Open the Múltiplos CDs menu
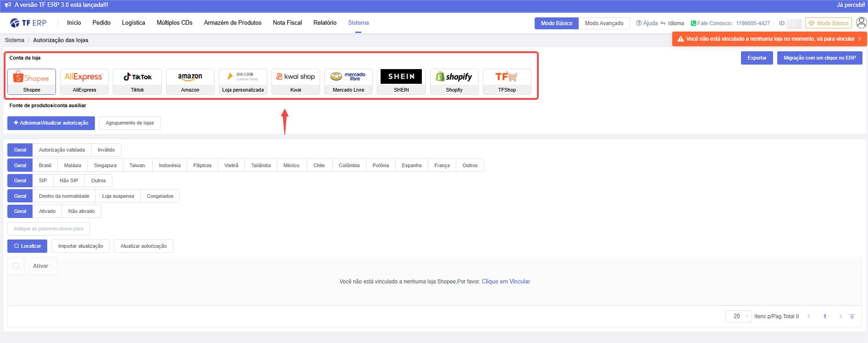The width and height of the screenshot is (868, 343). pyautogui.click(x=174, y=23)
